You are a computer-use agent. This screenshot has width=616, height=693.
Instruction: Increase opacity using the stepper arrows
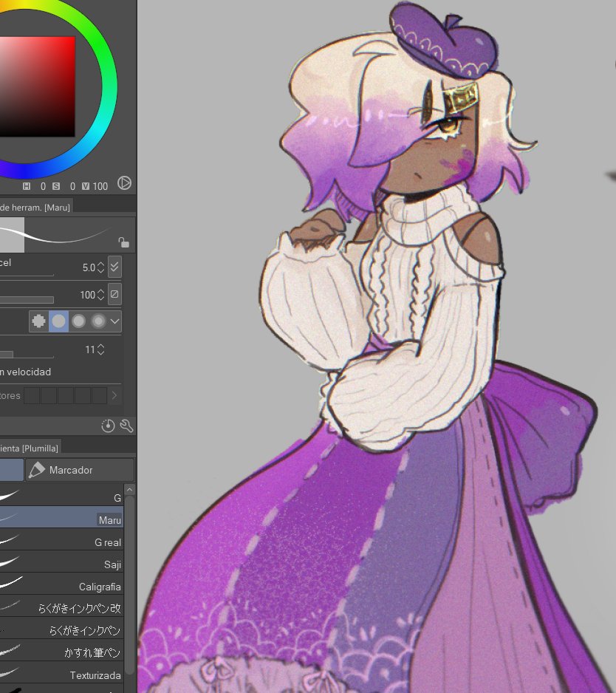(100, 291)
